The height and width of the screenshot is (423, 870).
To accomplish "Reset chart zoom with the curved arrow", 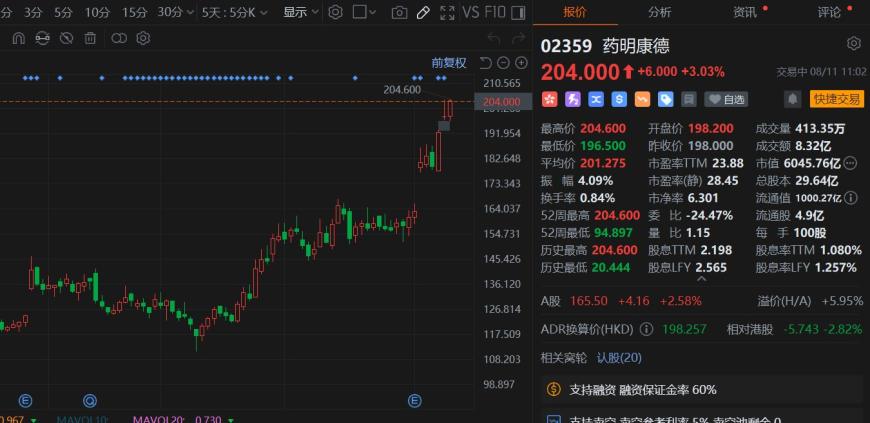I will click(485, 63).
